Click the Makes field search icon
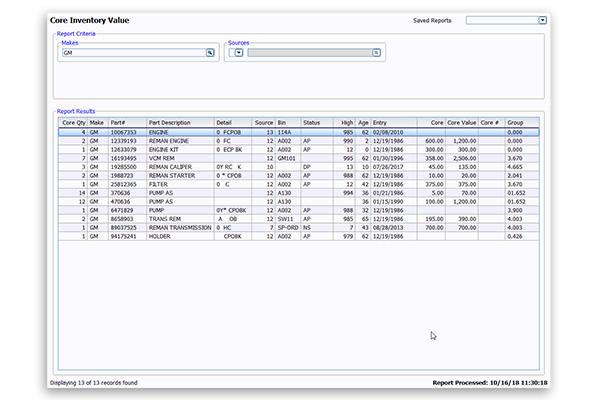The height and width of the screenshot is (400, 600). tap(211, 53)
